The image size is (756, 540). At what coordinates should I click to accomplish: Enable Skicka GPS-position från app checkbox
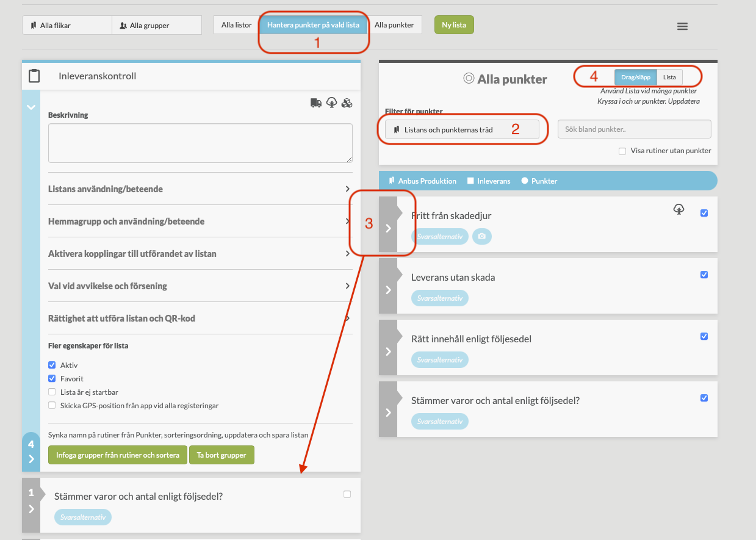point(52,405)
